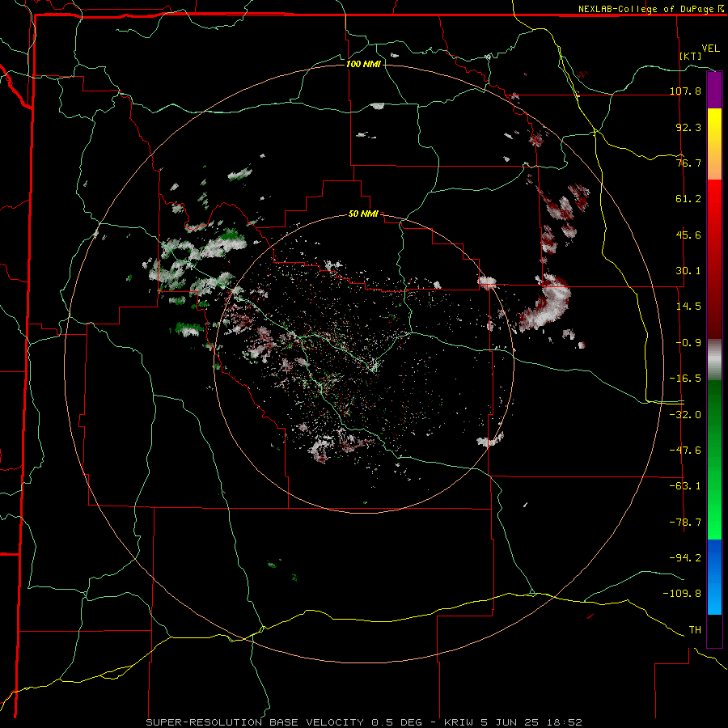Select the 107.8 scale value
The height and width of the screenshot is (728, 728).
685,91
